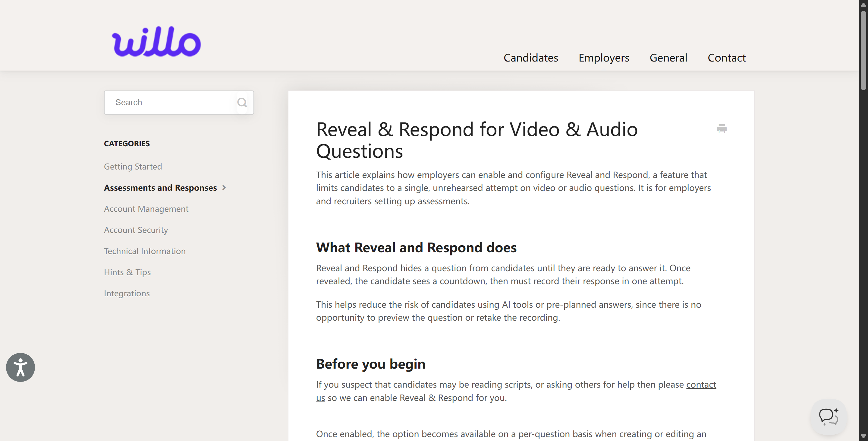The width and height of the screenshot is (868, 441).
Task: Open the Contact nav item
Action: (x=726, y=58)
